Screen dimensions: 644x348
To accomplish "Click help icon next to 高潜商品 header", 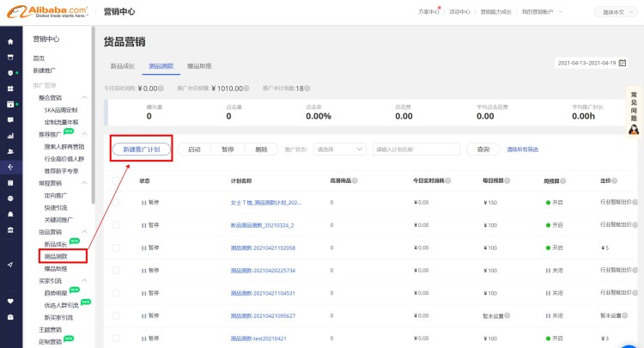I will click(x=355, y=181).
